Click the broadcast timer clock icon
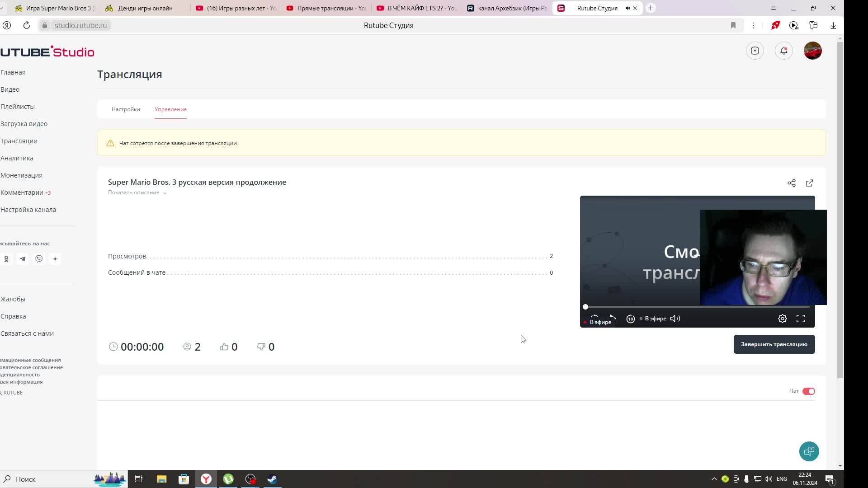The height and width of the screenshot is (488, 868). pos(113,347)
